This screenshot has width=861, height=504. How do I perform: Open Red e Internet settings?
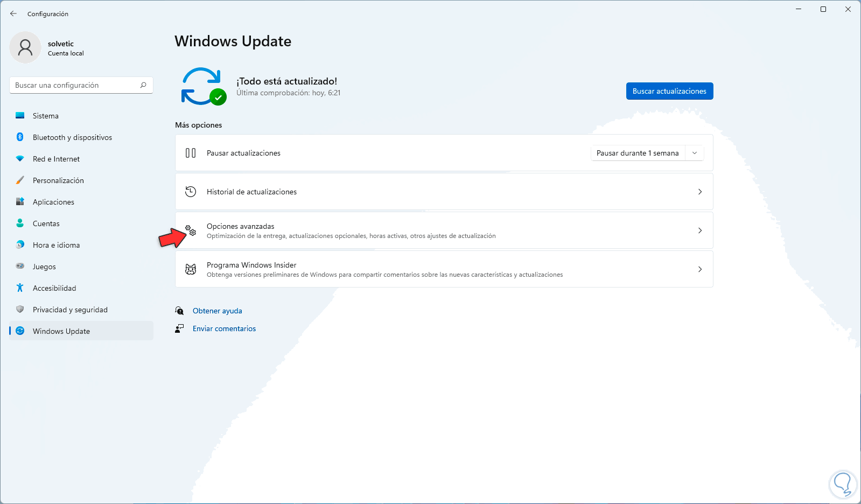[81, 159]
